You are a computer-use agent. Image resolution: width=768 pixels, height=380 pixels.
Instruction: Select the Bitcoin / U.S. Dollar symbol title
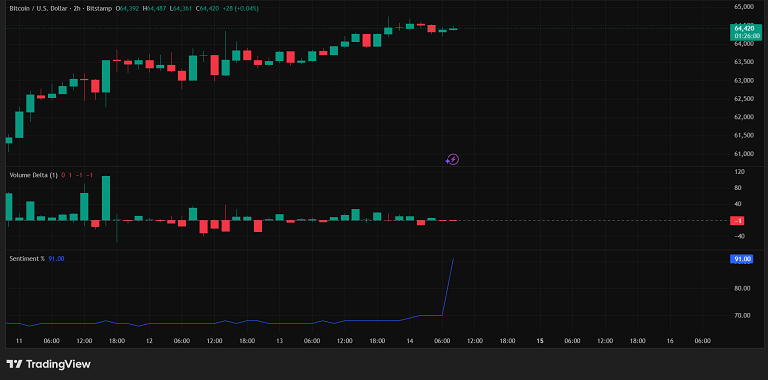(x=41, y=8)
